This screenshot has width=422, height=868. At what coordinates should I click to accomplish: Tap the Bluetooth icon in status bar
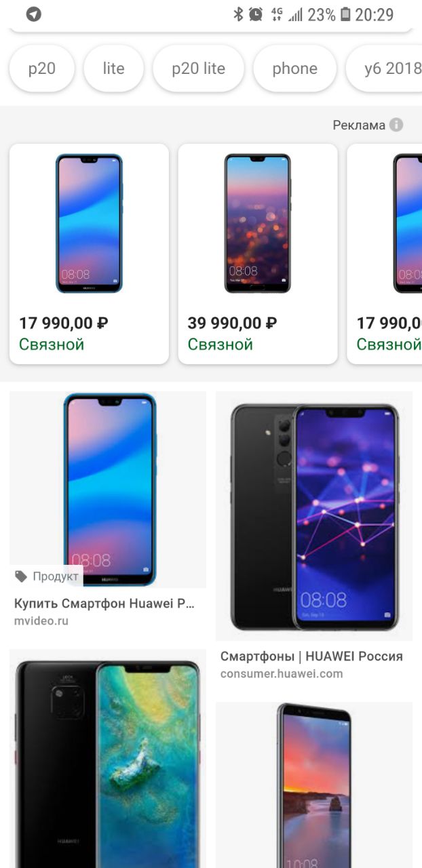click(238, 14)
